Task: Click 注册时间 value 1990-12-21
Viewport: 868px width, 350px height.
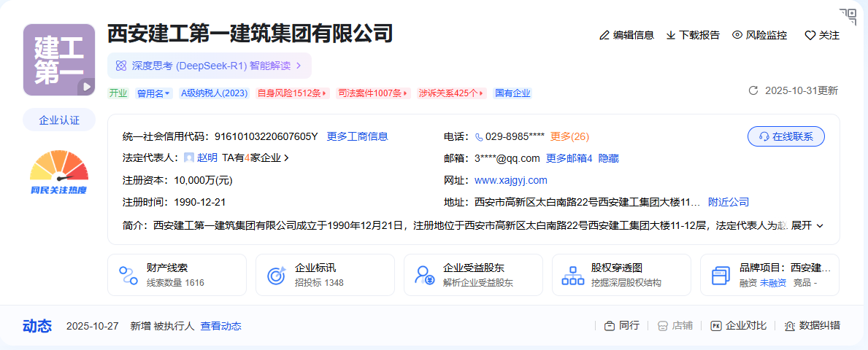Action: coord(199,203)
